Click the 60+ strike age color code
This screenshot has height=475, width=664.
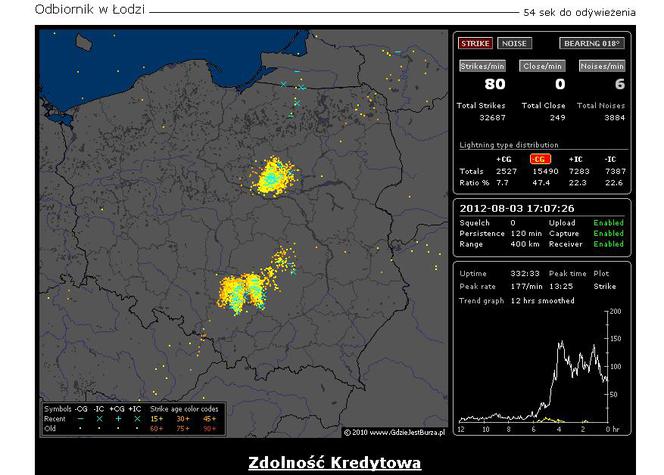click(157, 428)
